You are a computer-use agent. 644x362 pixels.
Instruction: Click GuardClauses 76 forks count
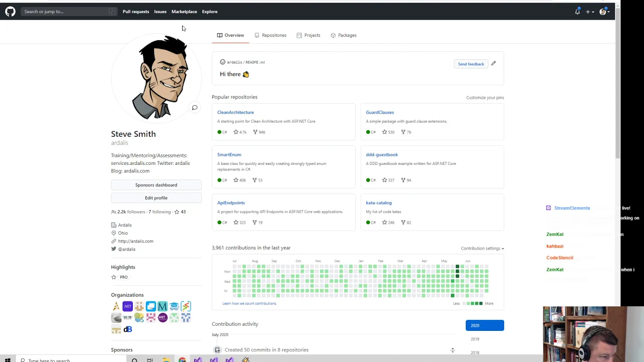(406, 132)
